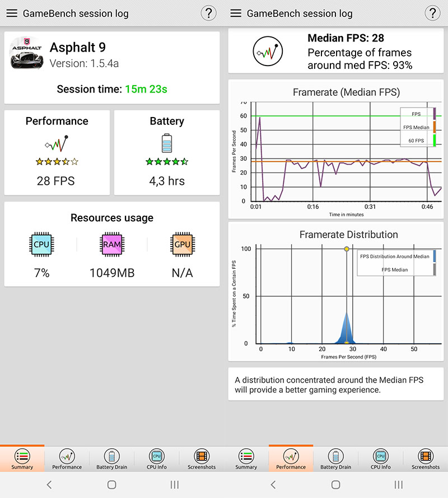The image size is (448, 498).
Task: Click the 7% CPU usage value
Action: (x=41, y=273)
